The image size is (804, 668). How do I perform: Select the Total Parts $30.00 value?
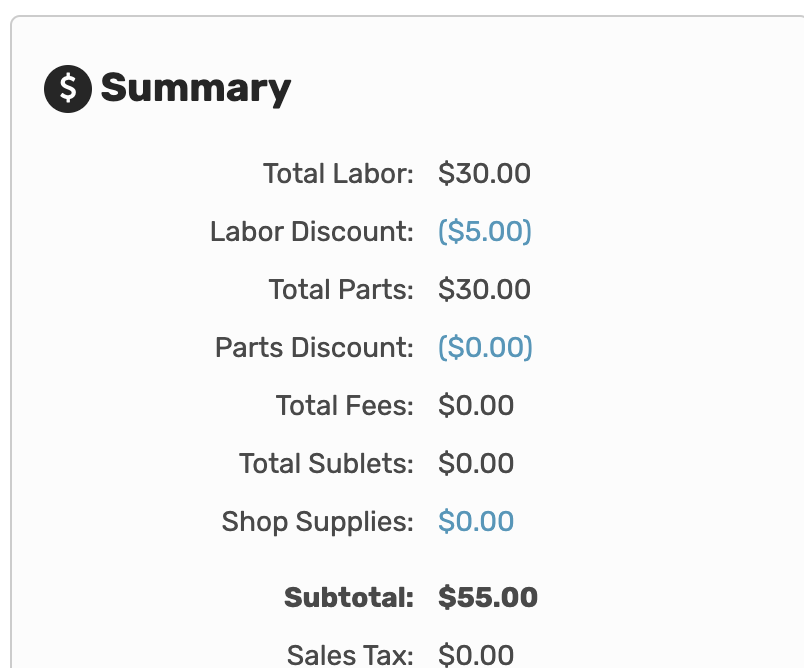point(484,289)
